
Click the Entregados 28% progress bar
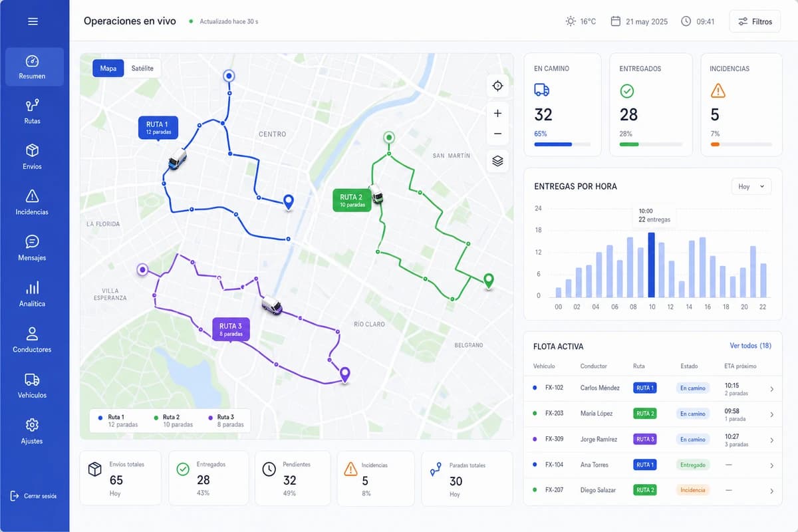pos(651,144)
